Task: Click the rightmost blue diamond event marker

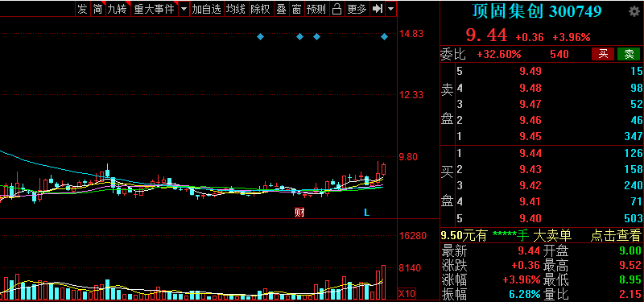Action: (384, 37)
